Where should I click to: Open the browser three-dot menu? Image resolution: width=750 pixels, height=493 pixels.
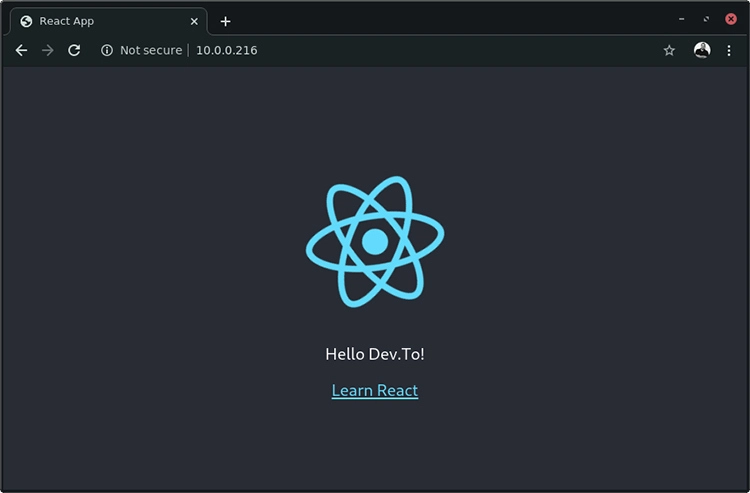tap(728, 50)
